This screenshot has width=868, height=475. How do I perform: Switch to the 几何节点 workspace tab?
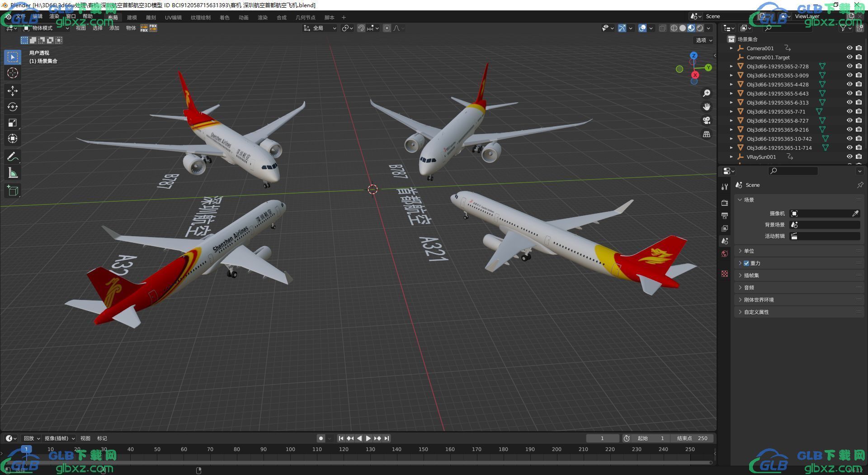click(x=306, y=18)
